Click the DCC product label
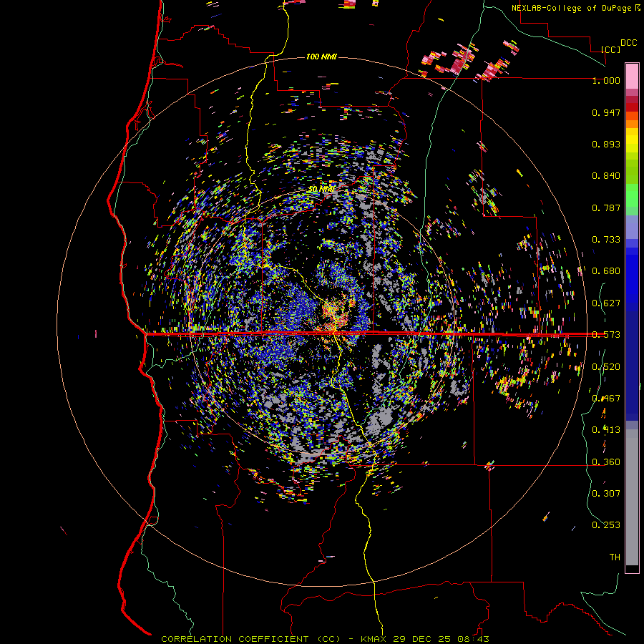 (628, 43)
